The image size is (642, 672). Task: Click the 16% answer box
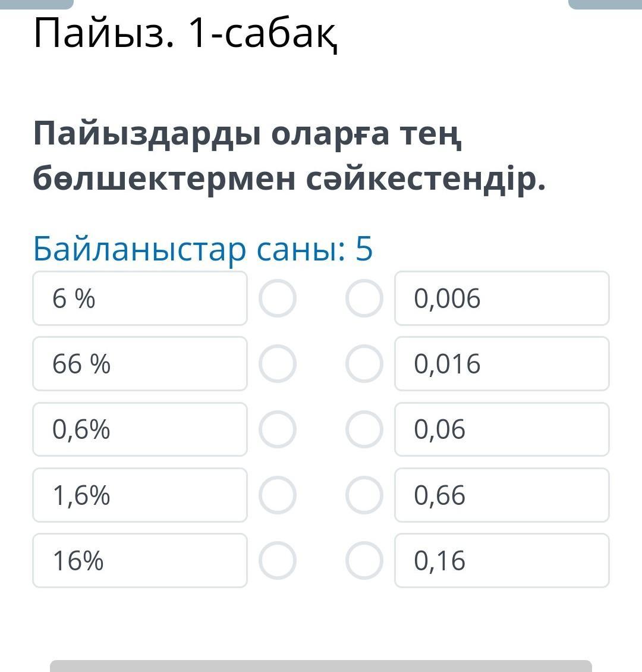coord(140,560)
